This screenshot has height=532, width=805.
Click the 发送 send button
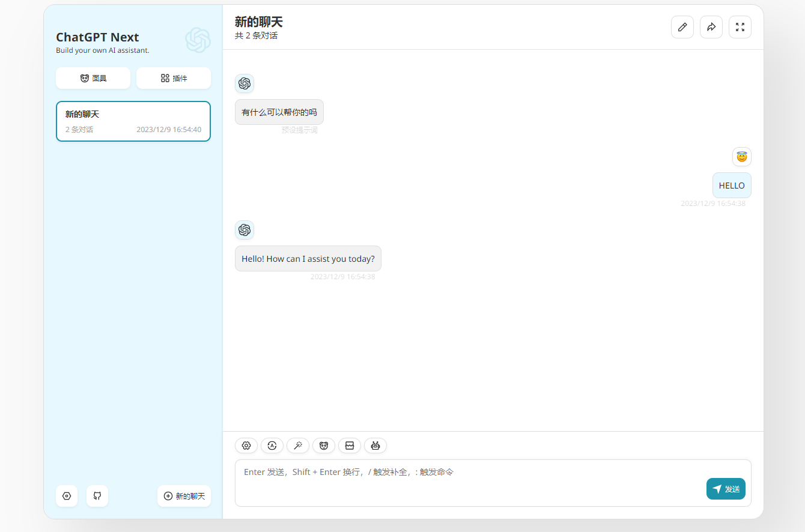(726, 489)
